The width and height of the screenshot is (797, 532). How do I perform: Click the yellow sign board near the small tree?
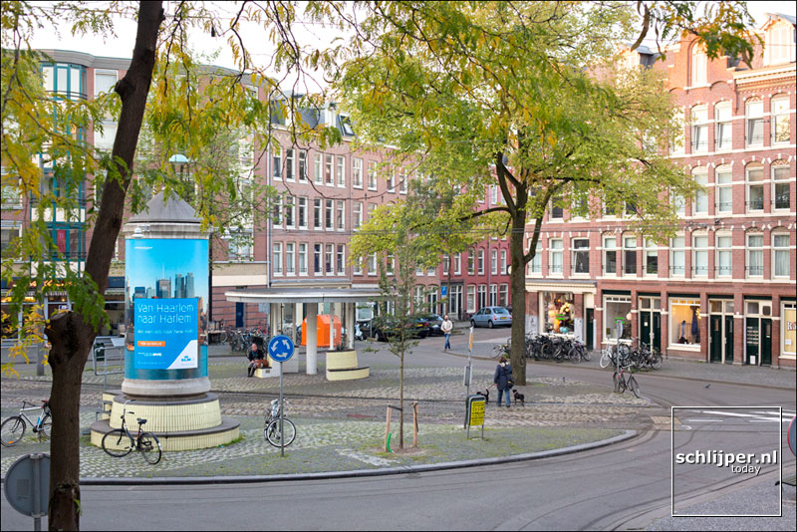477,411
